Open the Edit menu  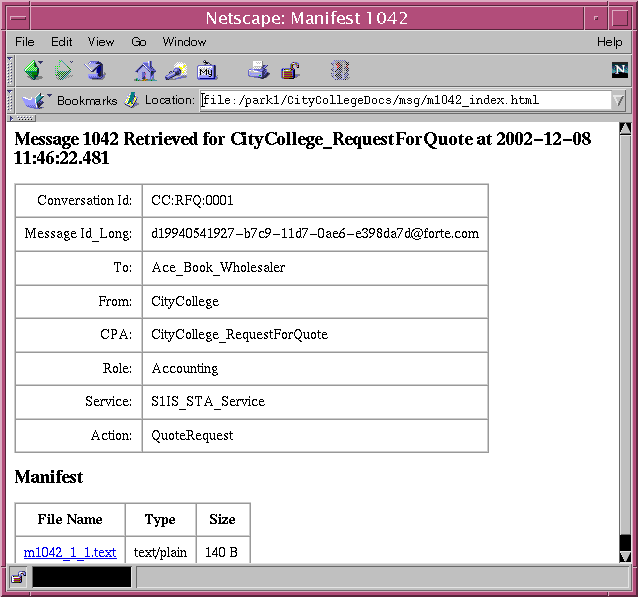pos(61,42)
